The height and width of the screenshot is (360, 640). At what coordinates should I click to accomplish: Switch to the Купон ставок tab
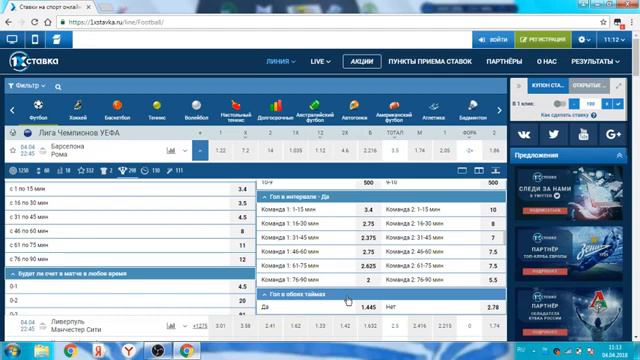point(548,86)
